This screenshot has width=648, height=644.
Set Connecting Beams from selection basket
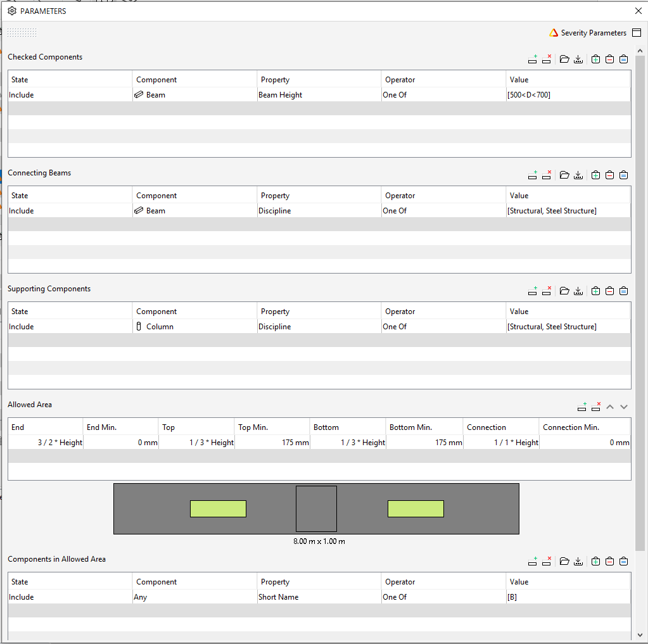click(624, 175)
